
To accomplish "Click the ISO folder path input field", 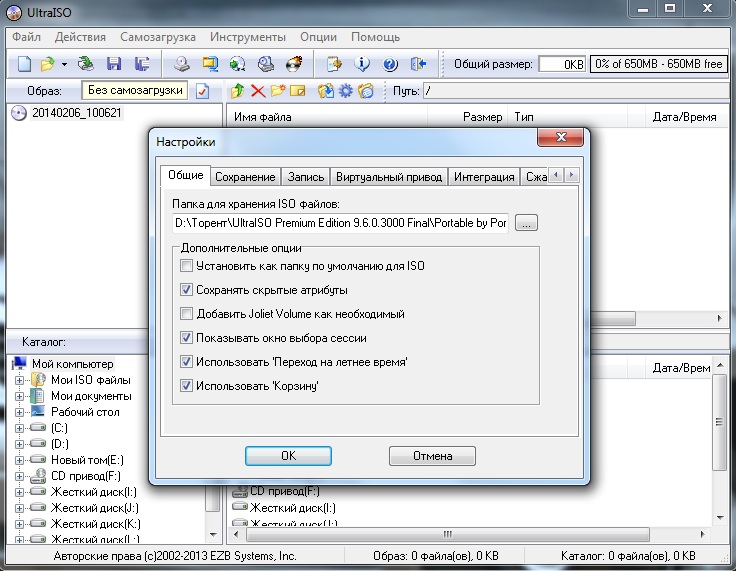I will [x=340, y=223].
